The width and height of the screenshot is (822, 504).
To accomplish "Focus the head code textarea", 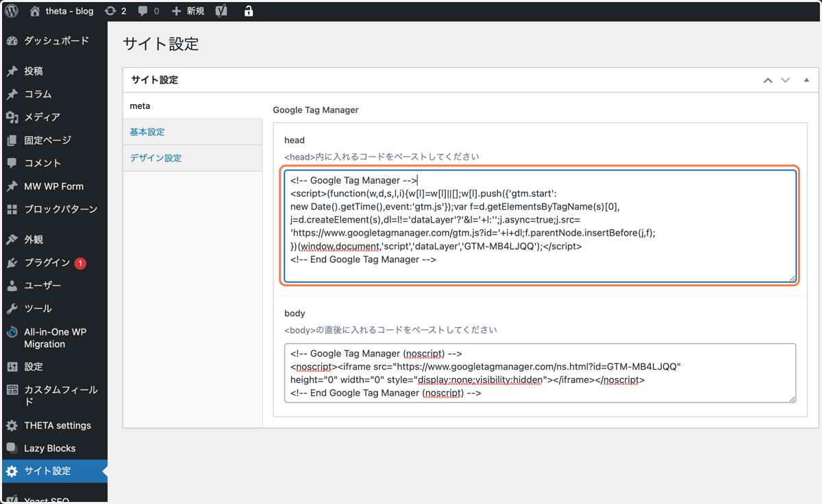I will click(x=540, y=226).
